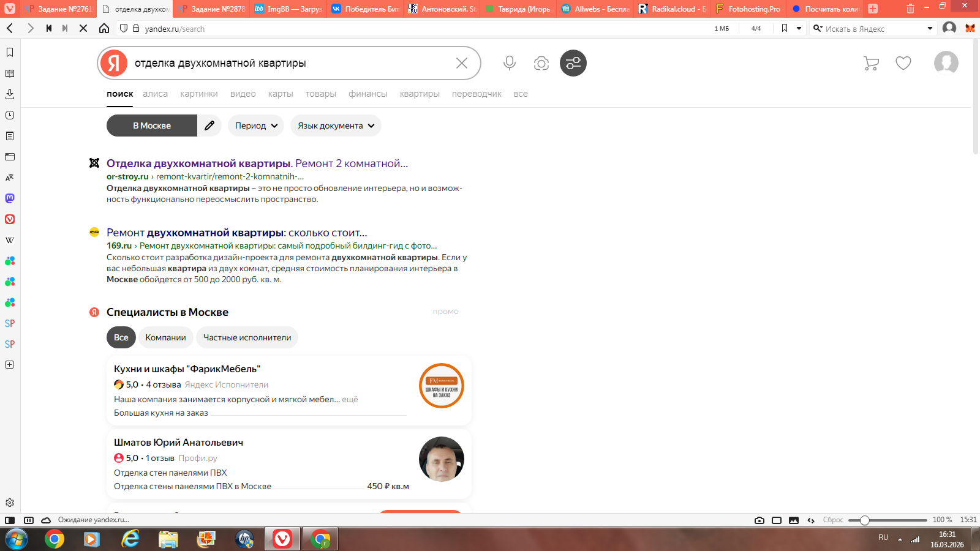Clear the Yandex search query
Viewport: 980px width, 551px height.
[x=462, y=63]
